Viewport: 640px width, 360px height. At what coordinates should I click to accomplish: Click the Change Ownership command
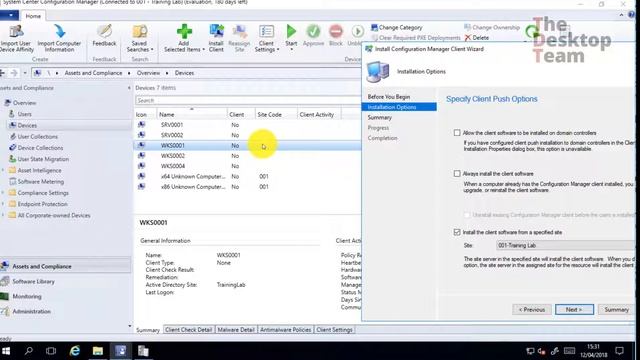[492, 27]
